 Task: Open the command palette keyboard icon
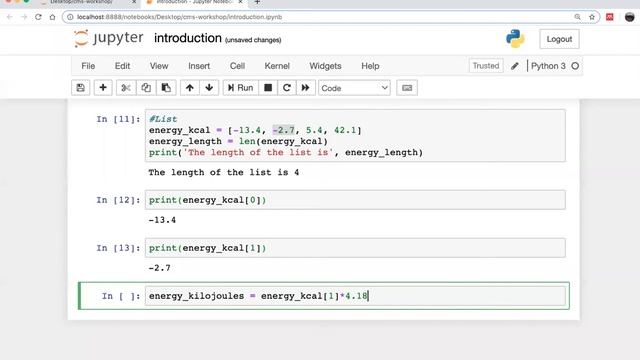point(407,88)
